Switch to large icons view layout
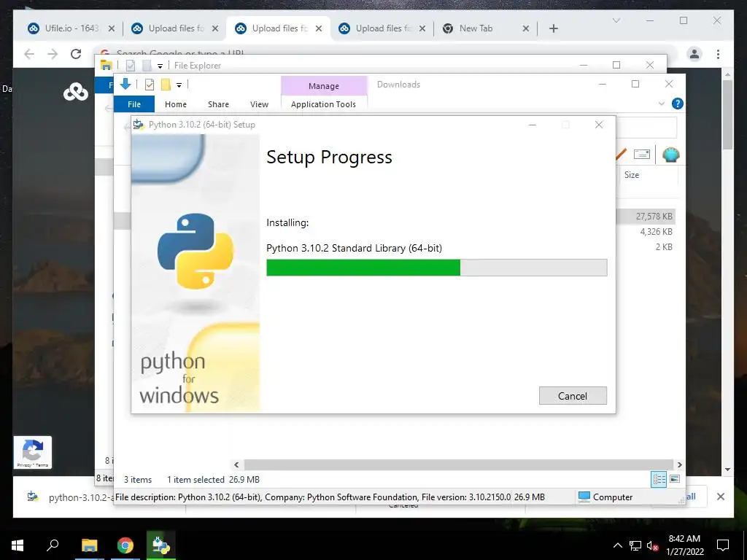The width and height of the screenshot is (747, 560). (675, 479)
